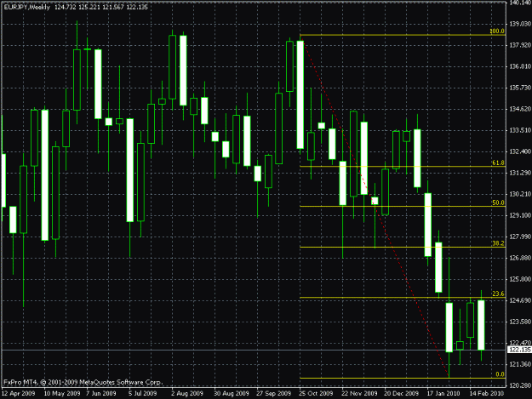Click the 126.880 price axis label
532x399 pixels.
(520, 258)
